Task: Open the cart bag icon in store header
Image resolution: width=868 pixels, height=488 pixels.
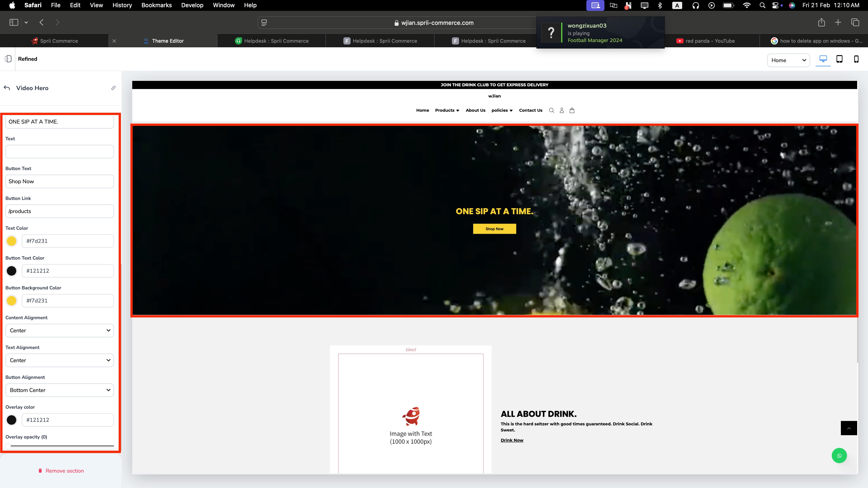Action: pos(572,110)
